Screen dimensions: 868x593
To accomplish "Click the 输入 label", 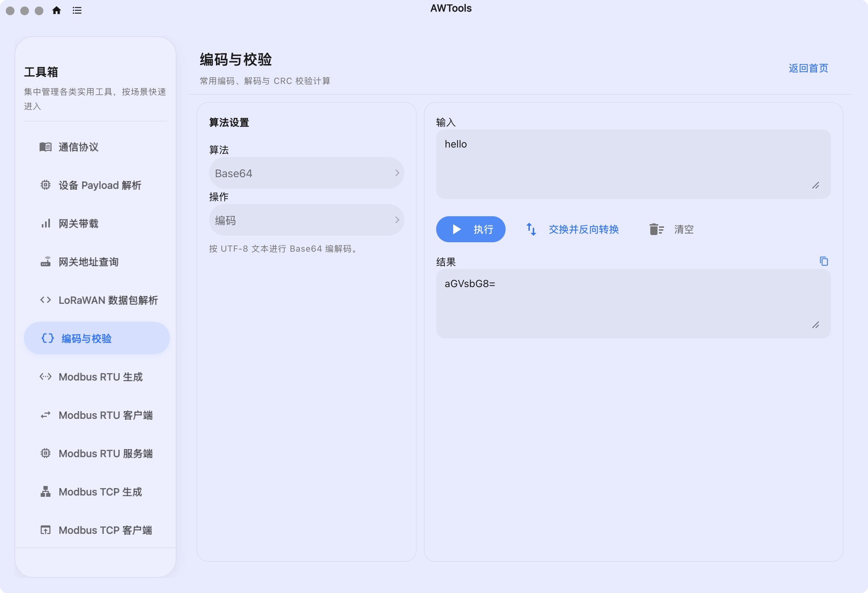I will pyautogui.click(x=446, y=122).
